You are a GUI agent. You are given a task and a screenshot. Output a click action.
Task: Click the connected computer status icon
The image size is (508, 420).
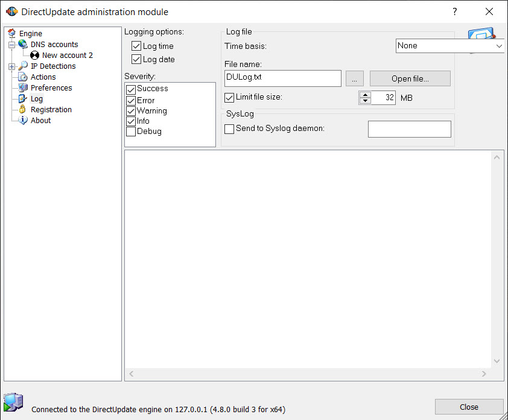click(13, 402)
